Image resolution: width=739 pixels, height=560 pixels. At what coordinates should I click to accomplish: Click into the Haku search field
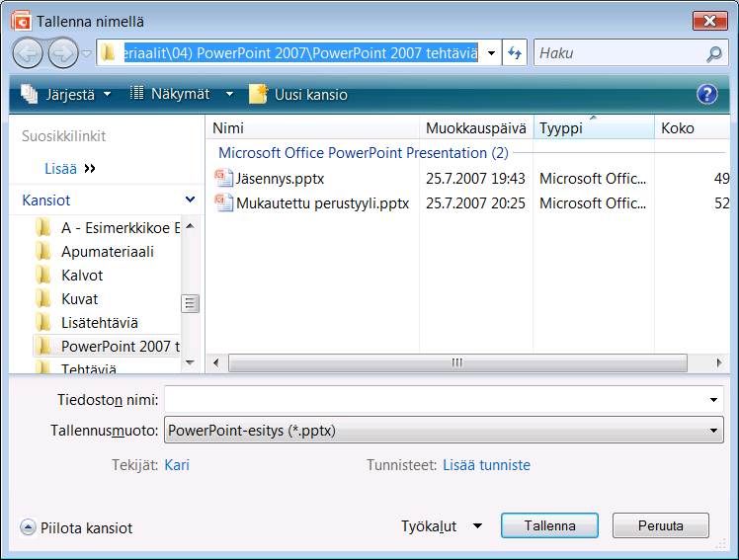(621, 53)
